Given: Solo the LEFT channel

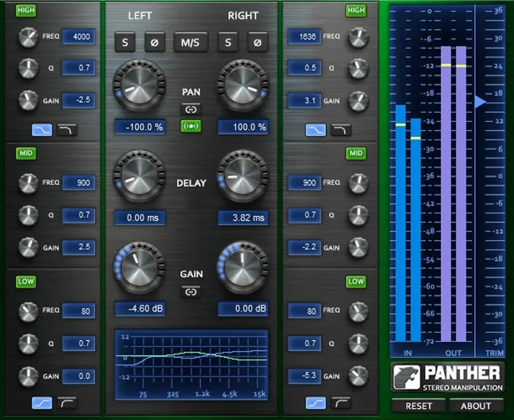Looking at the screenshot, I should pos(125,42).
